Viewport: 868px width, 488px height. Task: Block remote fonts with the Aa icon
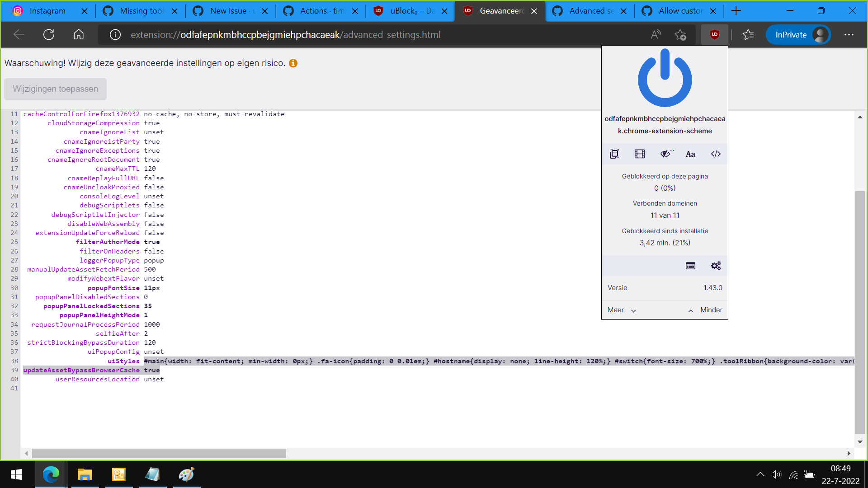coord(690,154)
